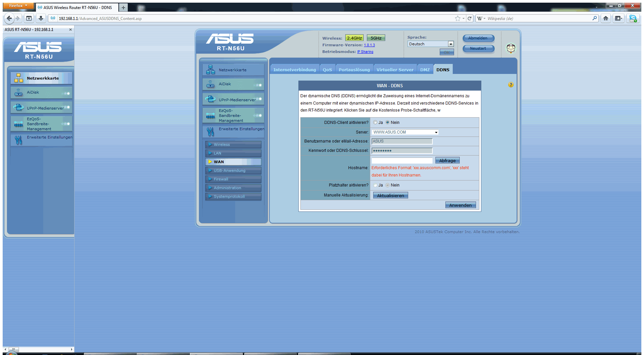Expand the USB-Anwendung submenu item
This screenshot has width=644, height=355.
tap(233, 171)
